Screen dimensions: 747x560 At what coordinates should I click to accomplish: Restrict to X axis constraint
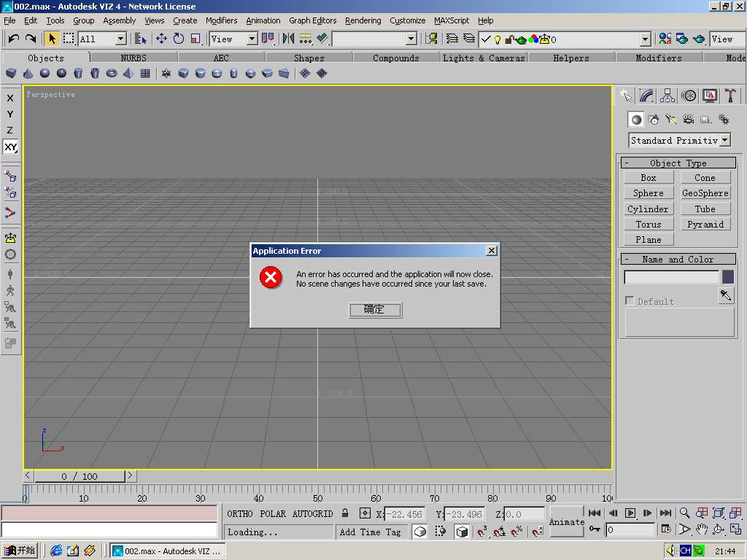pyautogui.click(x=10, y=98)
